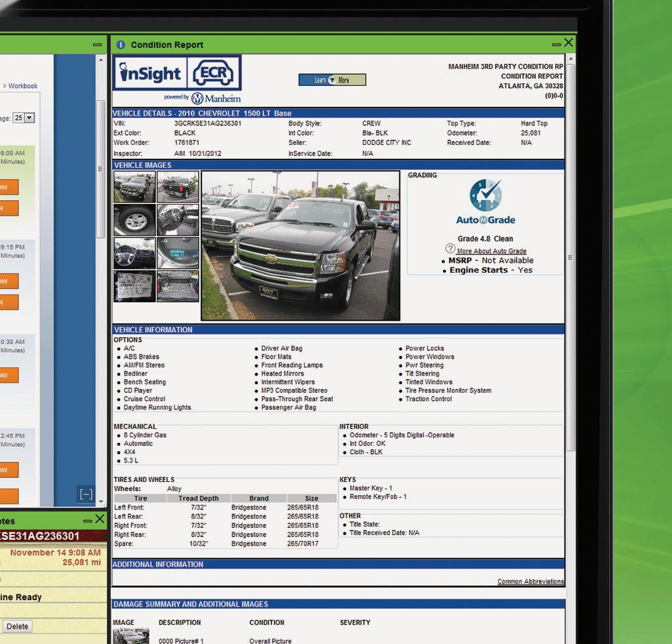The image size is (672, 644).
Task: Open the inSight logo
Action: click(x=150, y=73)
